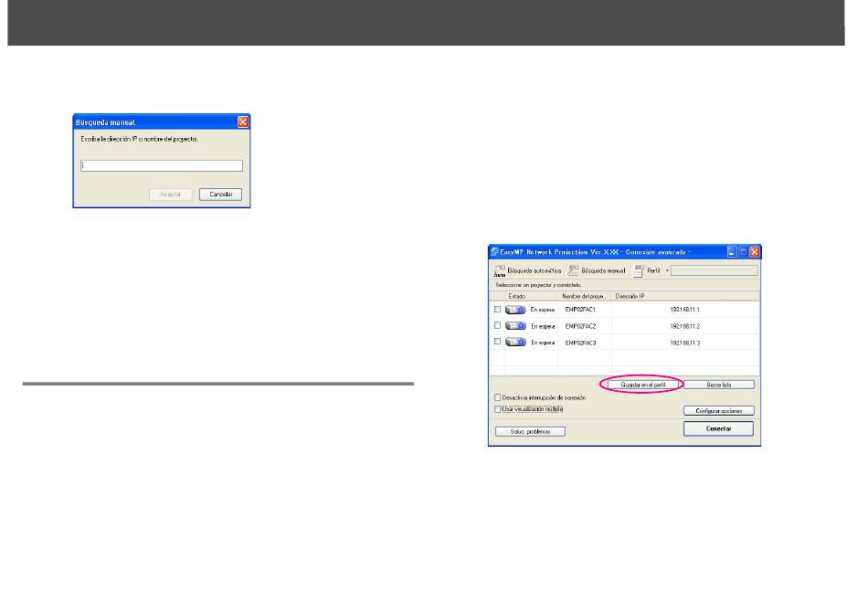
Task: Click the Búsqueda manual toolbar icon
Action: coord(573,271)
